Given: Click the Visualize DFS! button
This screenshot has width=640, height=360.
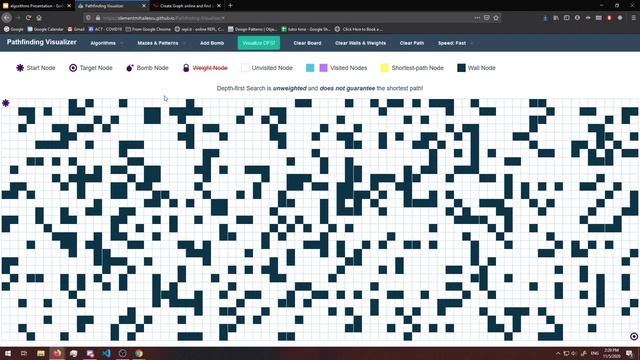Looking at the screenshot, I should [x=259, y=43].
